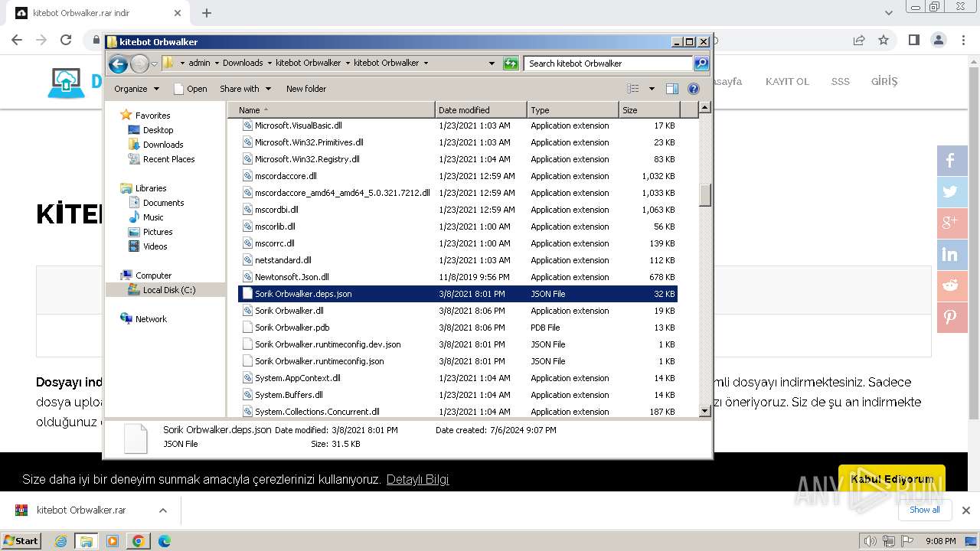Bookmark this page with star icon

pyautogui.click(x=884, y=40)
